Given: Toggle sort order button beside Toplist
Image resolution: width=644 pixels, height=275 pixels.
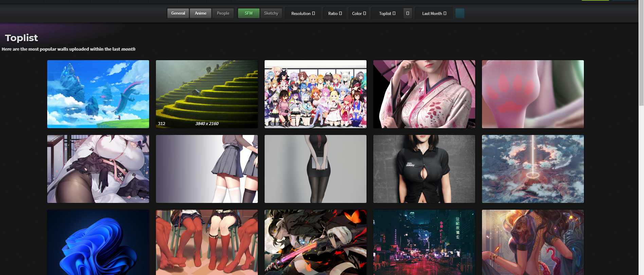Looking at the screenshot, I should 408,14.
